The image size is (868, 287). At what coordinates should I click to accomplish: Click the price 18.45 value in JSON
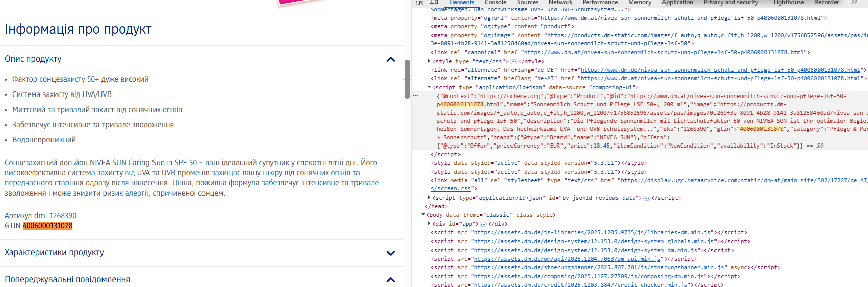tap(601, 146)
